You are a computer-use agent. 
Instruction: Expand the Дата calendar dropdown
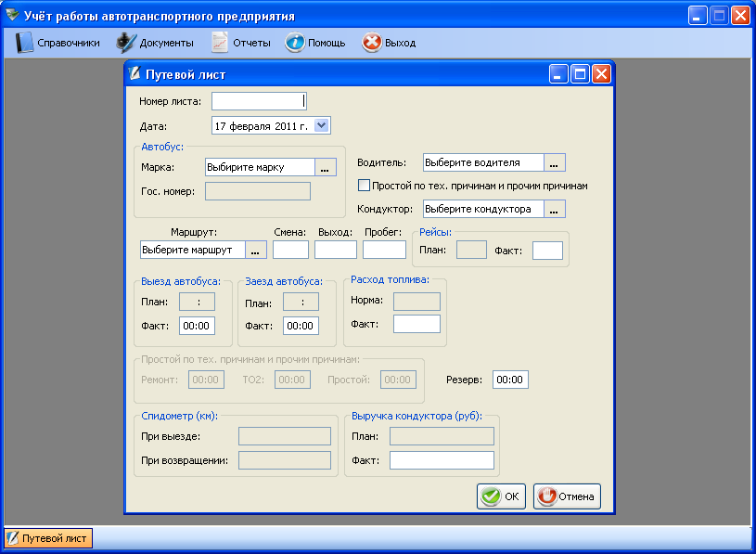coord(321,125)
